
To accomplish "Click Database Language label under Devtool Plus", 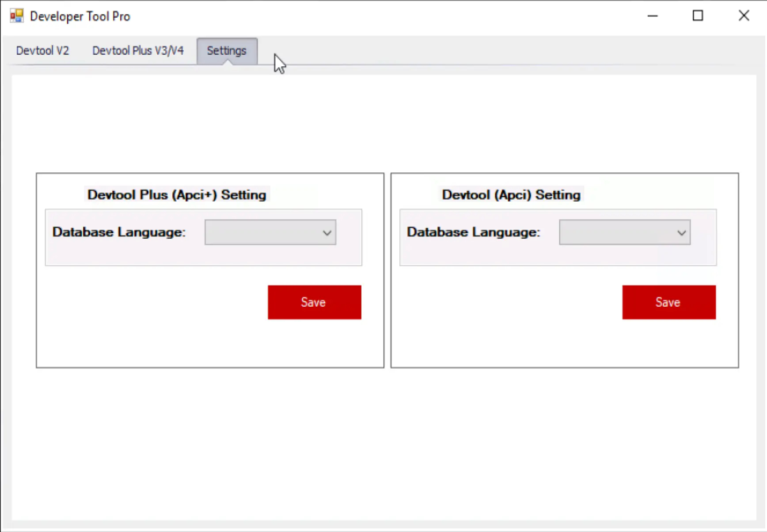I will coord(119,232).
